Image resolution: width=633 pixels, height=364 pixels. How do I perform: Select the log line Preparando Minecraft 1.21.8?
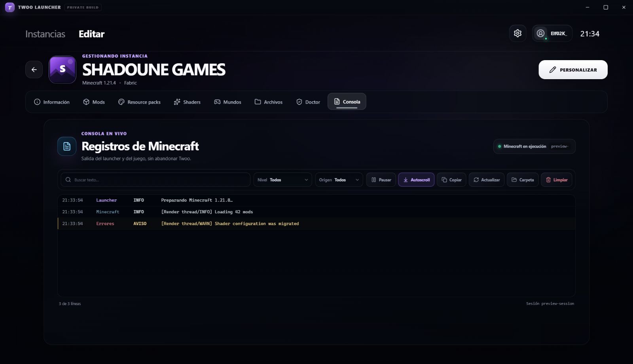click(316, 200)
